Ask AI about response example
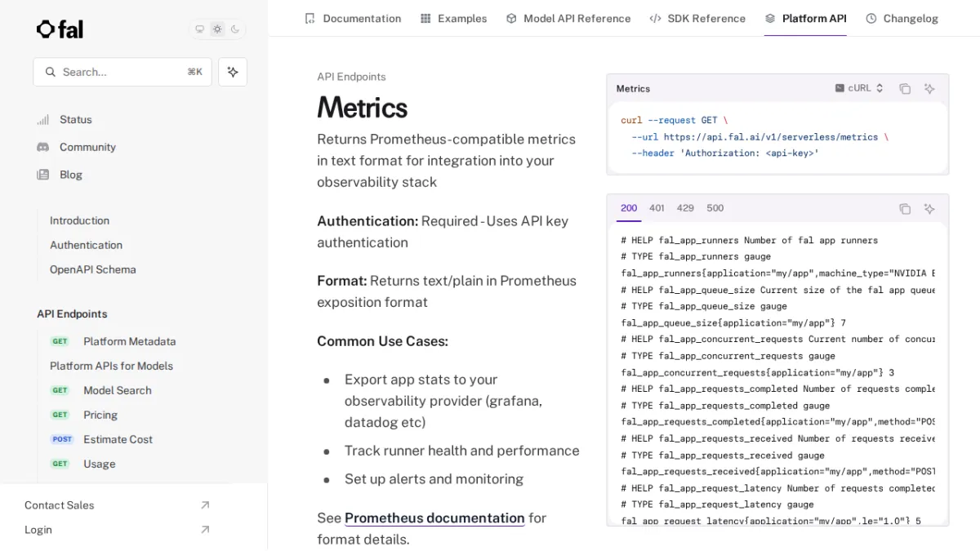Image resolution: width=980 pixels, height=551 pixels. [929, 209]
